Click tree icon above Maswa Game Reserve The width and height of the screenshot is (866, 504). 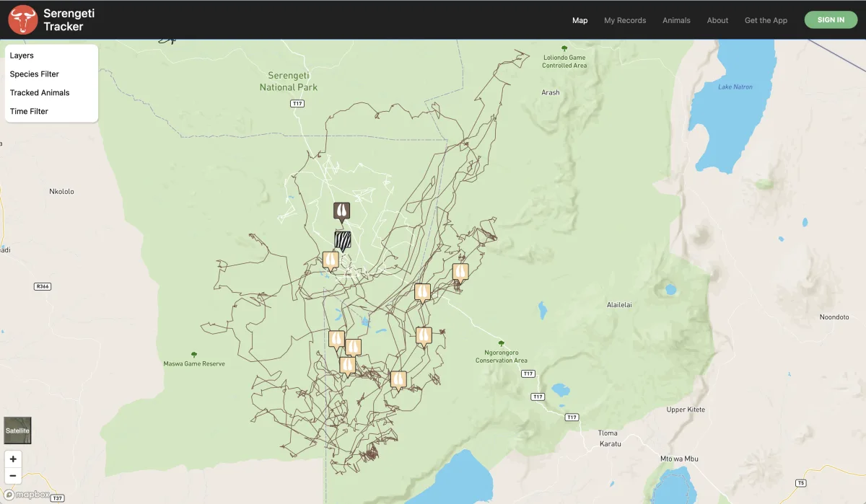[x=193, y=354]
